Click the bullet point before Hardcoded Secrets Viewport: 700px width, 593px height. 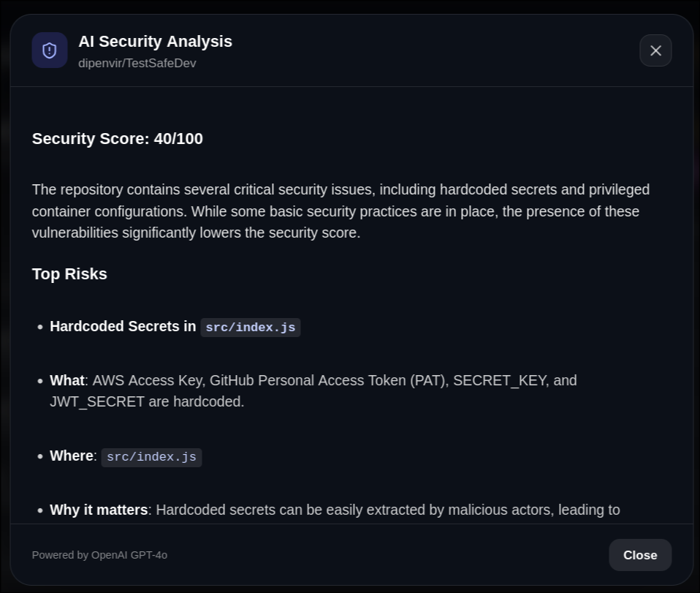40,328
